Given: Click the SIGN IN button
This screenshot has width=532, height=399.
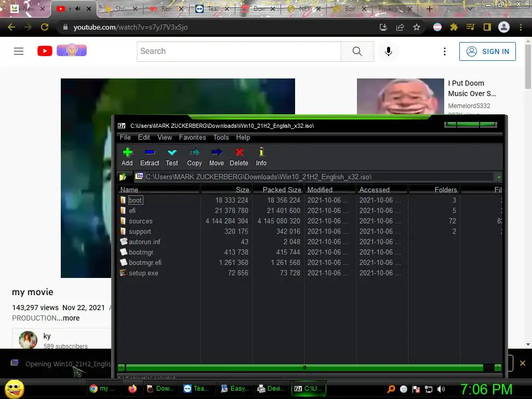Looking at the screenshot, I should 487,51.
